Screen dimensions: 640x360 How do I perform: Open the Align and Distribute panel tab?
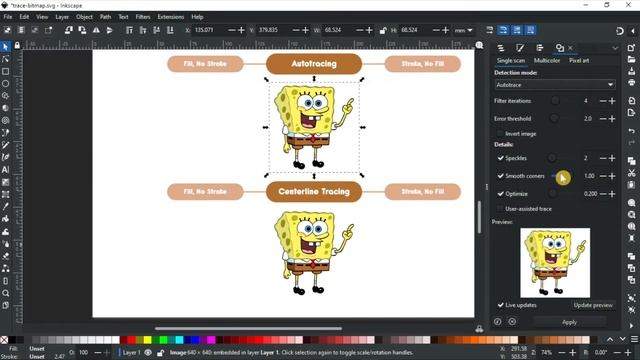point(540,48)
